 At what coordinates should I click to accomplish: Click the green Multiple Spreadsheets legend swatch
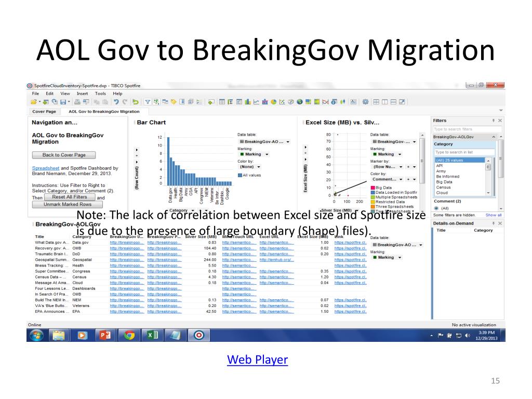click(x=373, y=197)
